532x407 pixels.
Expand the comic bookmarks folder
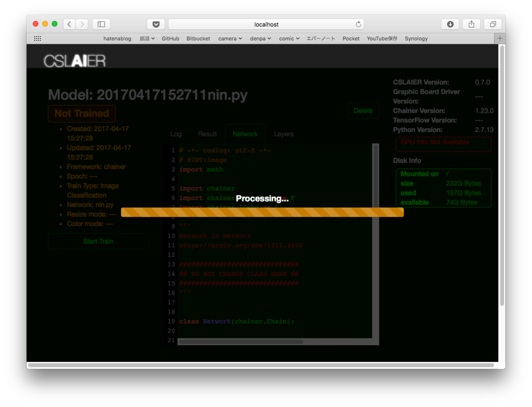[x=289, y=38]
